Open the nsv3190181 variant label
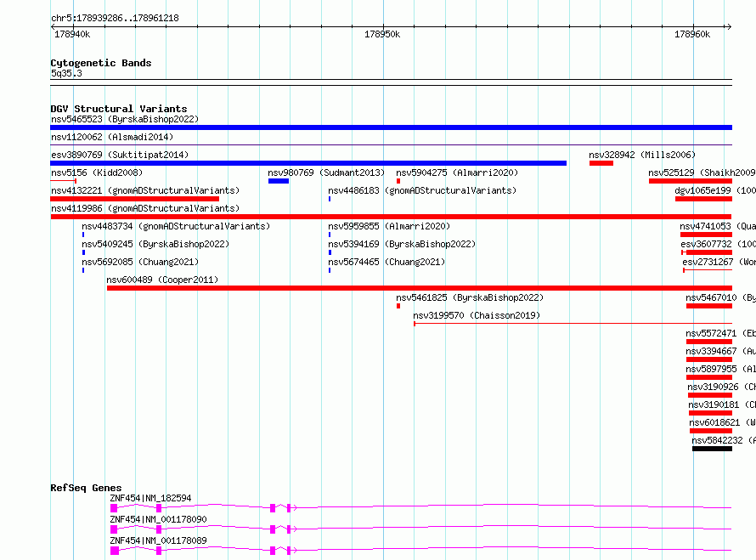Image resolution: width=756 pixels, height=560 pixels. tap(722, 404)
